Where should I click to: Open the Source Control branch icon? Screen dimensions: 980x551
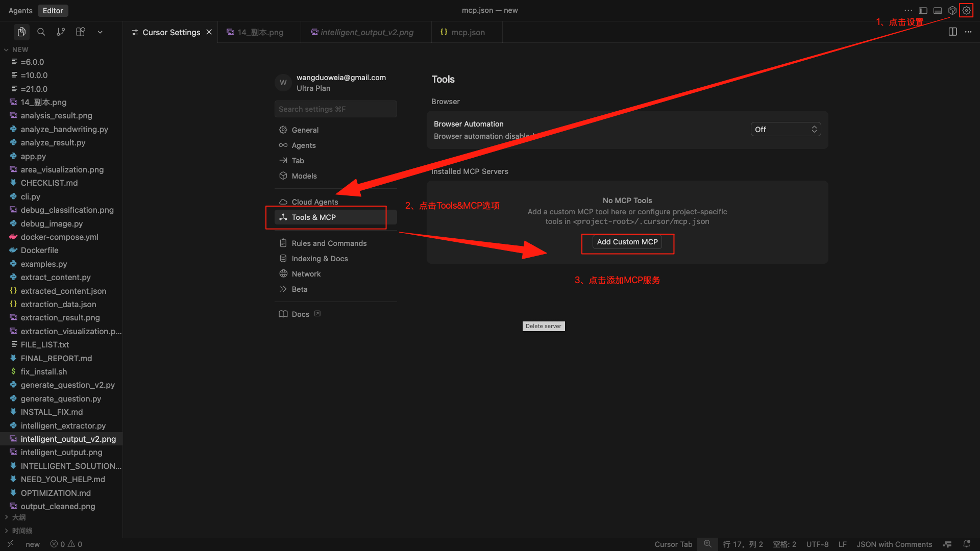pos(61,32)
